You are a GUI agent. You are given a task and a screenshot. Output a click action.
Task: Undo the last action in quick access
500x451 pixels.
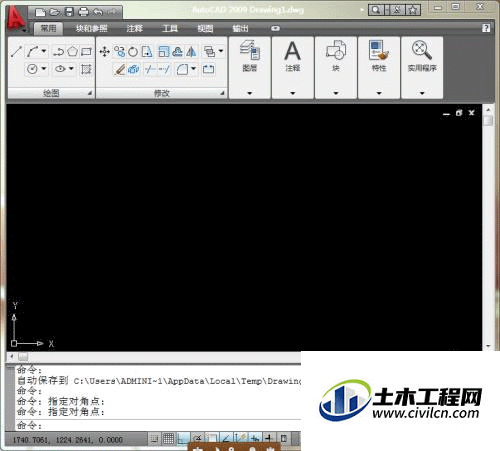coord(98,12)
